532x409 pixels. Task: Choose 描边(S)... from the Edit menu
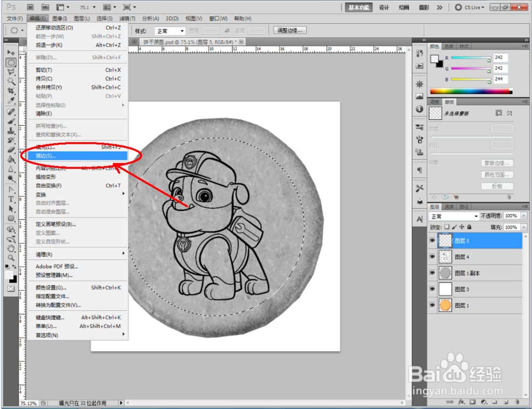pos(77,156)
